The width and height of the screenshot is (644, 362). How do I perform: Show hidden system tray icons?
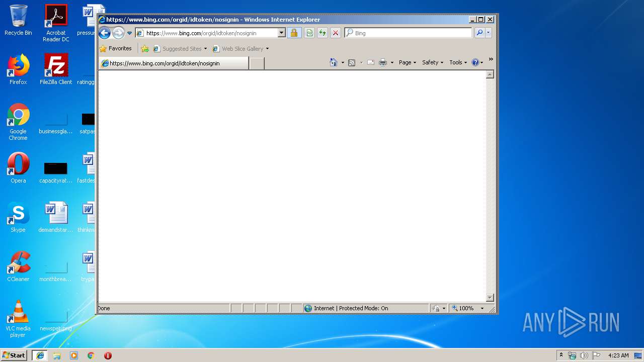[561, 355]
